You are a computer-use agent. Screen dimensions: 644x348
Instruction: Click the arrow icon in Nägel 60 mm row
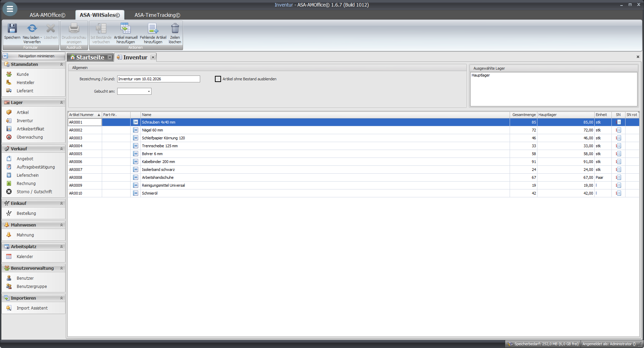pyautogui.click(x=136, y=130)
